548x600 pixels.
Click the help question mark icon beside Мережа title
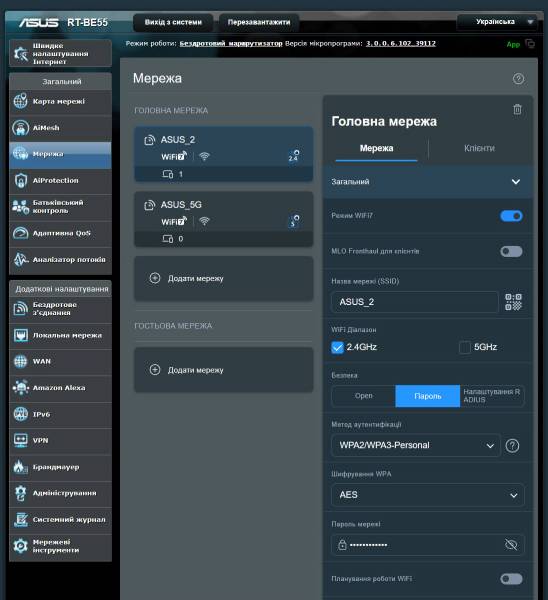tap(518, 79)
